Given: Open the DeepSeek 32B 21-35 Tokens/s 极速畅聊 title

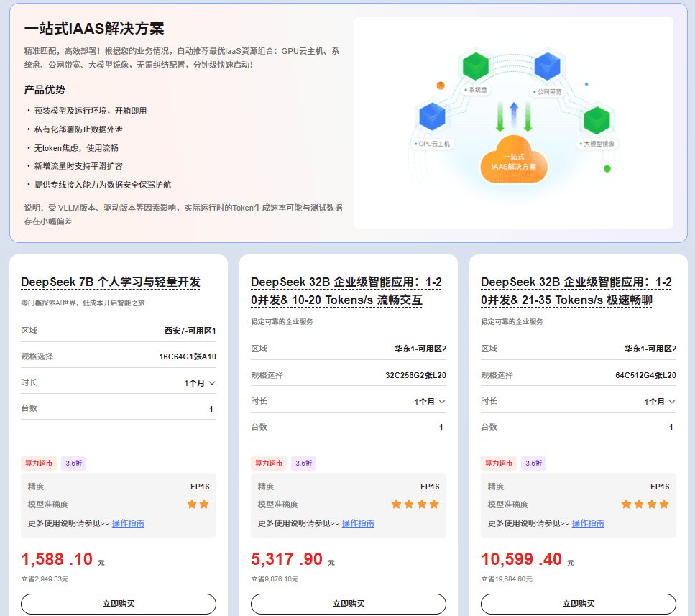Looking at the screenshot, I should point(576,291).
